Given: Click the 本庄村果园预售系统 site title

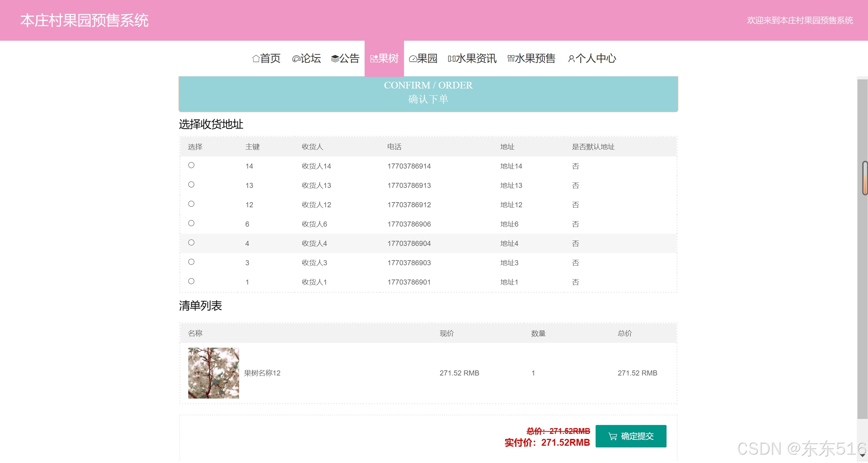Looking at the screenshot, I should 84,20.
